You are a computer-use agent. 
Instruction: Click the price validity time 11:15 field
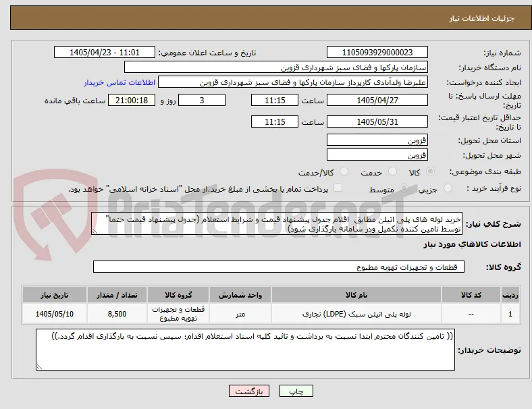pyautogui.click(x=275, y=121)
